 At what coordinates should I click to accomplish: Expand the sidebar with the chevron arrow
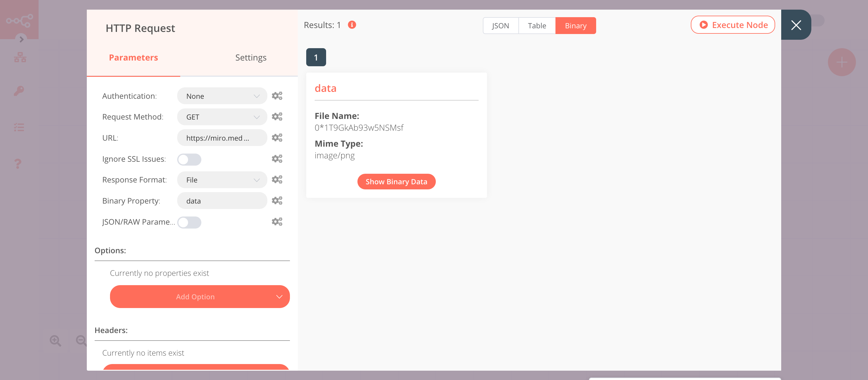pyautogui.click(x=21, y=39)
